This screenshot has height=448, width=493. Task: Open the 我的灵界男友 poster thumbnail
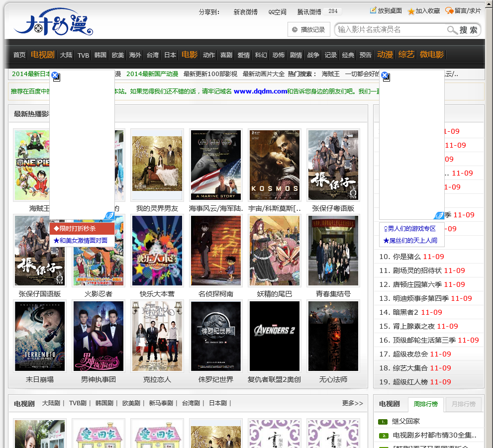(x=157, y=165)
